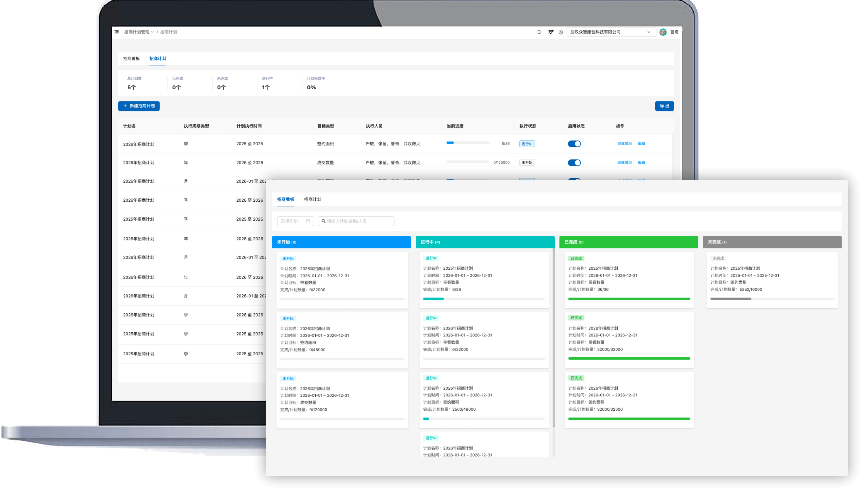The image size is (868, 496).
Task: Click the calendar icon in the 选择年份 picker
Action: (x=308, y=221)
